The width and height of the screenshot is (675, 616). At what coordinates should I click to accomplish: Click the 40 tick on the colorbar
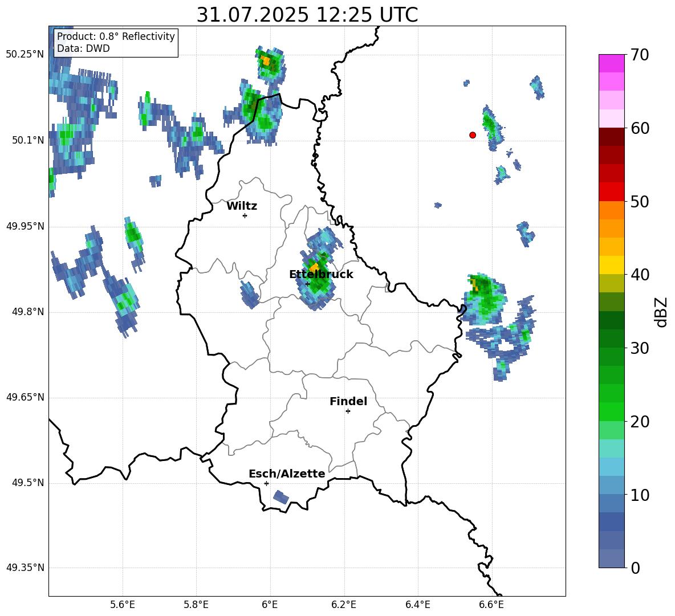(640, 275)
